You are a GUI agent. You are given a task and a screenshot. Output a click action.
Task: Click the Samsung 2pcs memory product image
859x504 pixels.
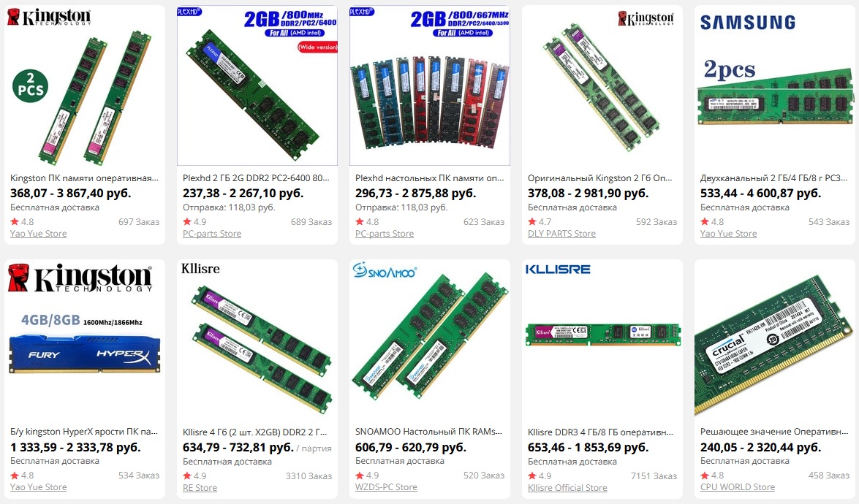point(775,85)
